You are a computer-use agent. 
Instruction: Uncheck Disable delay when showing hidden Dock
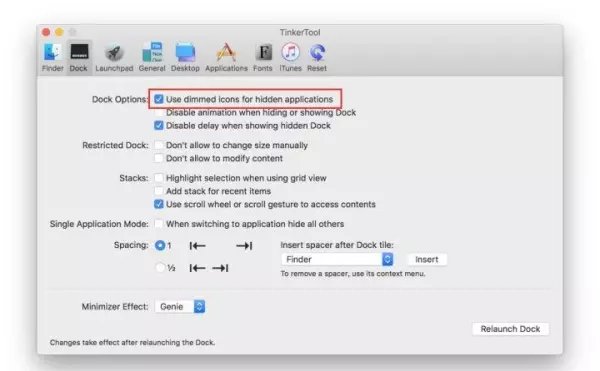tap(158, 125)
